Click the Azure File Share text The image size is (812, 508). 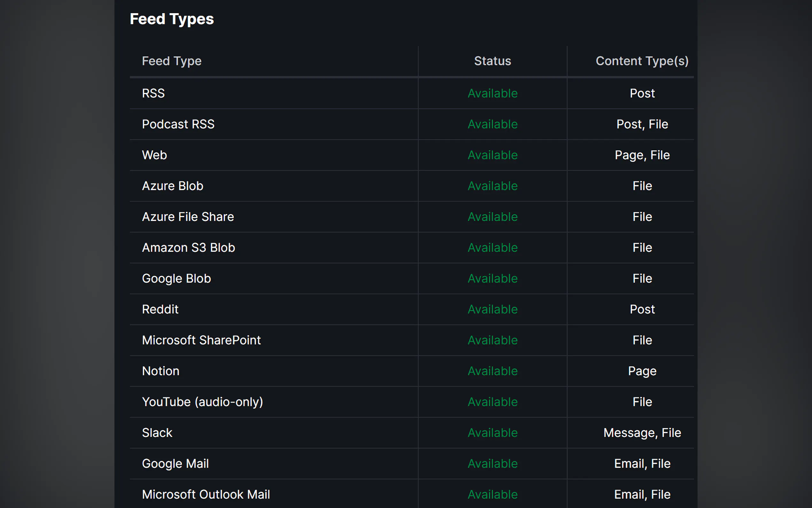(x=188, y=217)
